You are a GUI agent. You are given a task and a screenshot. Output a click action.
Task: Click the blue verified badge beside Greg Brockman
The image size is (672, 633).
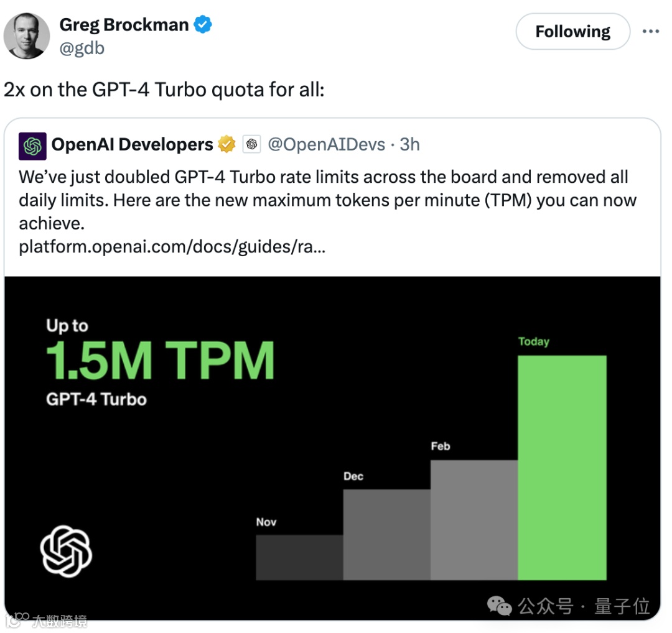203,25
